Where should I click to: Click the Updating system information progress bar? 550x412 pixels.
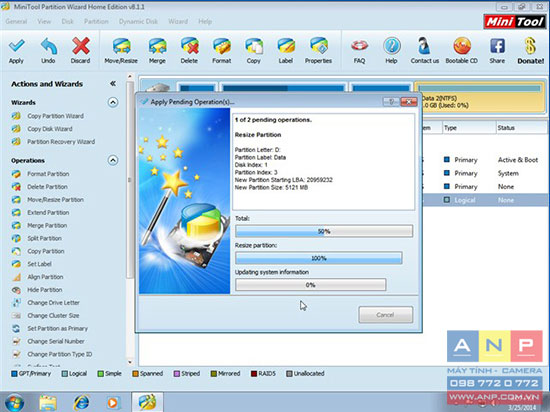point(311,285)
